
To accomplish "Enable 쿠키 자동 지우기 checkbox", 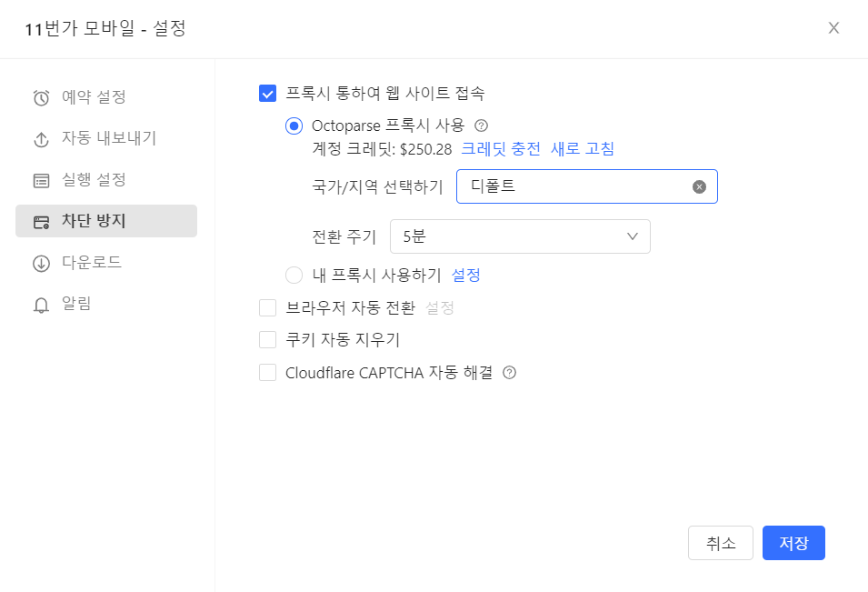I will (x=267, y=340).
